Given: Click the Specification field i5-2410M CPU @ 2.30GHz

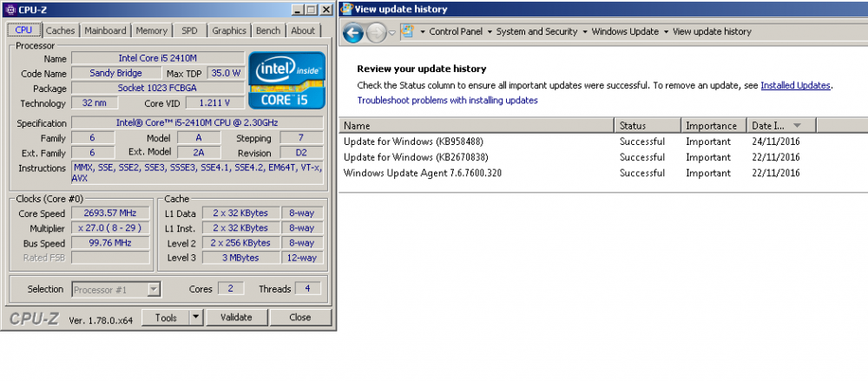Looking at the screenshot, I should pyautogui.click(x=197, y=122).
